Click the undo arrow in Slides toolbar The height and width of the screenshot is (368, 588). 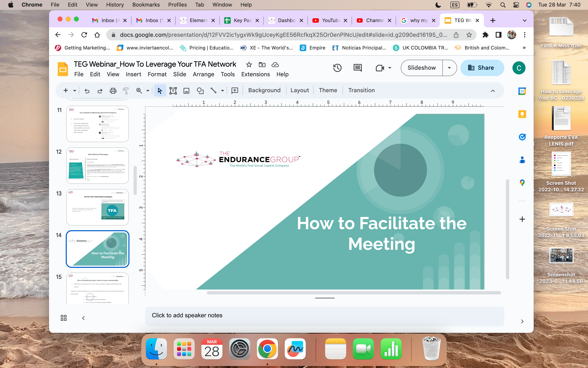[87, 91]
